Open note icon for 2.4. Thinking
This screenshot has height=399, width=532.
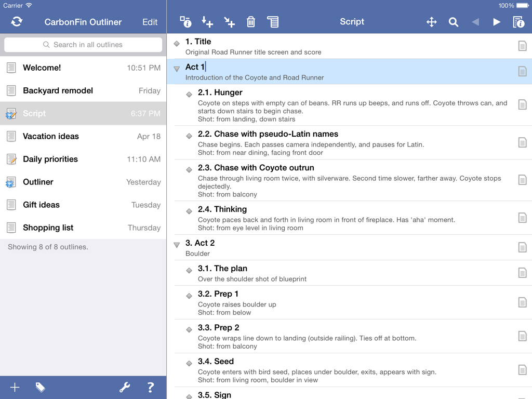point(522,218)
